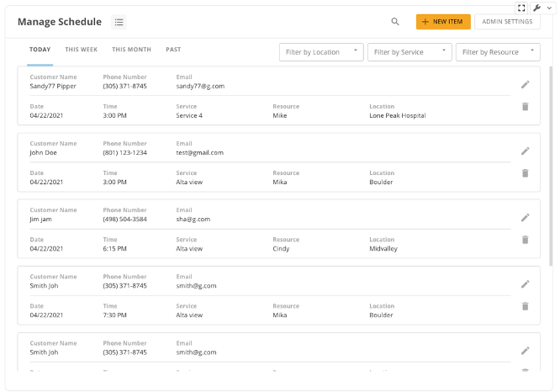The height and width of the screenshot is (392, 560).
Task: Edit Smith Joh 7:30 PM appointment
Action: [x=525, y=284]
